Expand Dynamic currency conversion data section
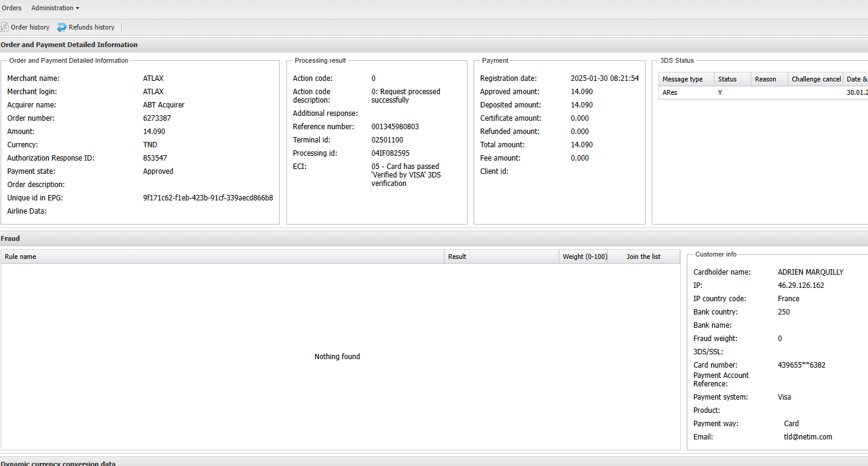This screenshot has width=868, height=466. 58,463
